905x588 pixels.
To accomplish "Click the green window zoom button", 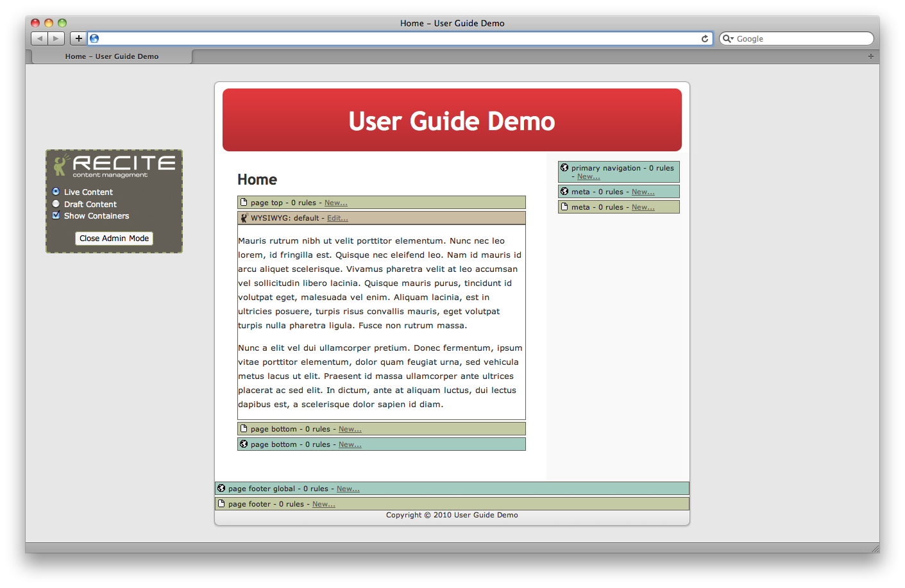I will point(62,23).
